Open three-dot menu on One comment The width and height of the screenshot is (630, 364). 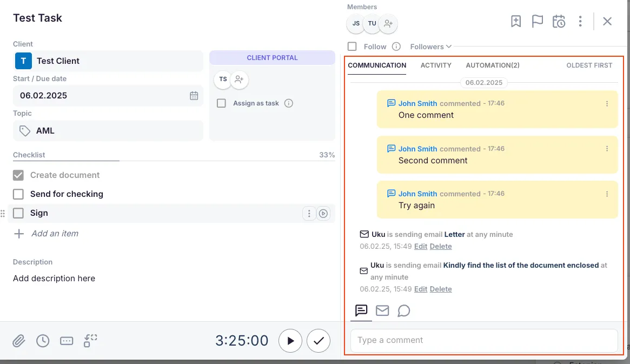tap(607, 104)
